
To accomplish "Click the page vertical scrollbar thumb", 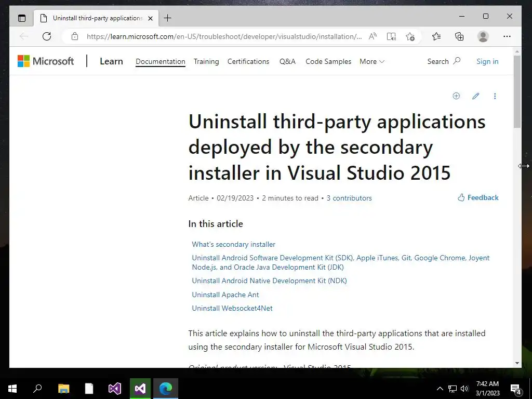I will [517, 91].
